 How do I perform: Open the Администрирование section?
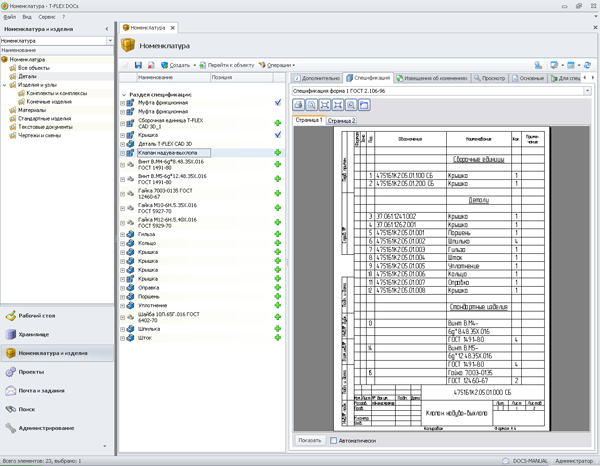coord(57,428)
